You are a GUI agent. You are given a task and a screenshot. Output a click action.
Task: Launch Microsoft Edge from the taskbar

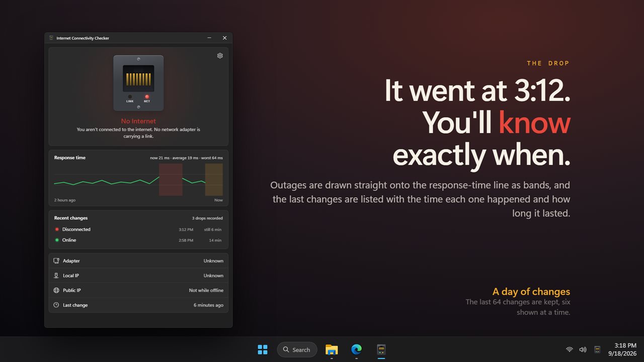(x=356, y=349)
